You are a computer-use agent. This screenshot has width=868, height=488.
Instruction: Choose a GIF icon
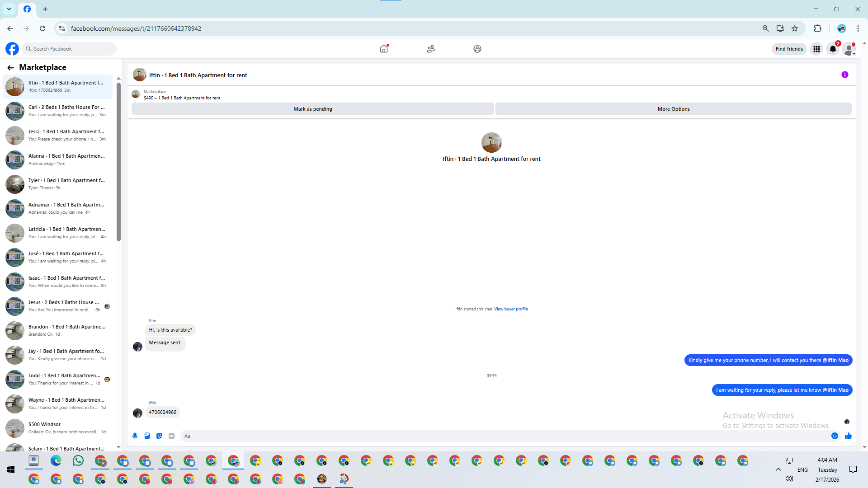(x=171, y=436)
